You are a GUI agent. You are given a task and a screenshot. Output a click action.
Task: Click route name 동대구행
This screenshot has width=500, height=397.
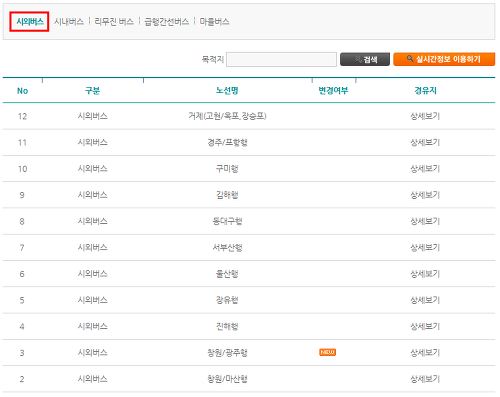(227, 221)
